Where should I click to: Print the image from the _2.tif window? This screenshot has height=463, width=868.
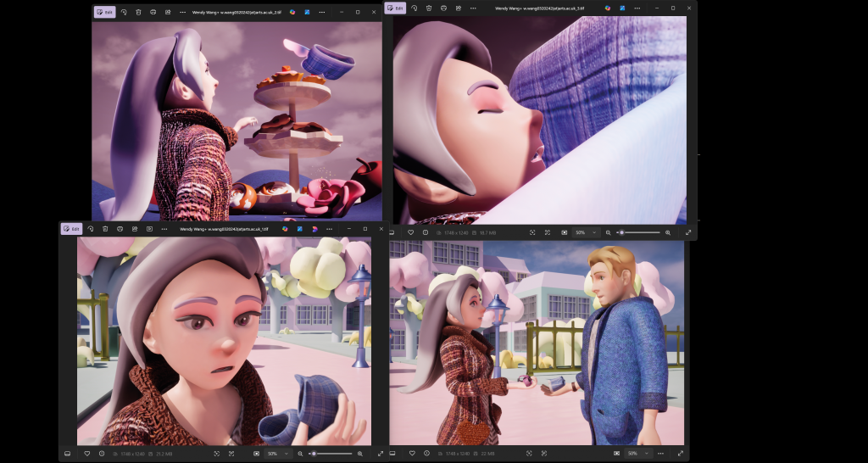click(x=153, y=13)
